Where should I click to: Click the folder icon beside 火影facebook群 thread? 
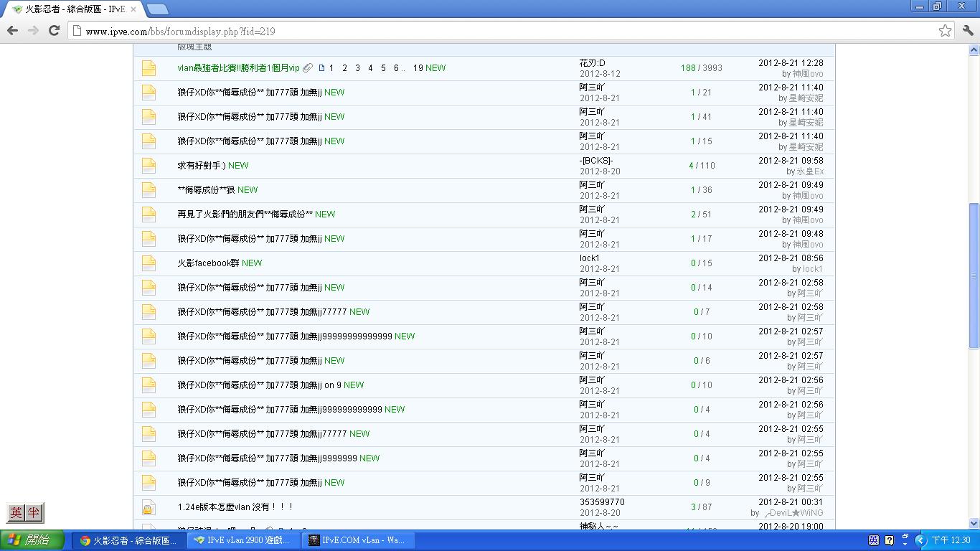[x=149, y=263]
